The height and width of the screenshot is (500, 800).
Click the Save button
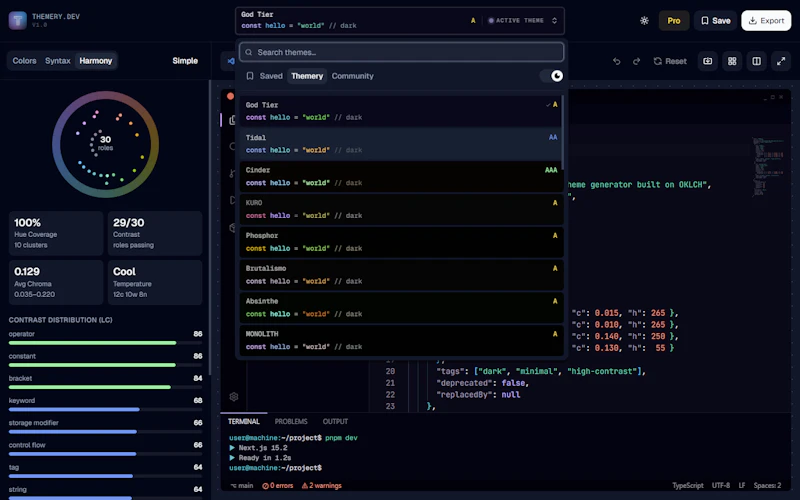(x=715, y=20)
